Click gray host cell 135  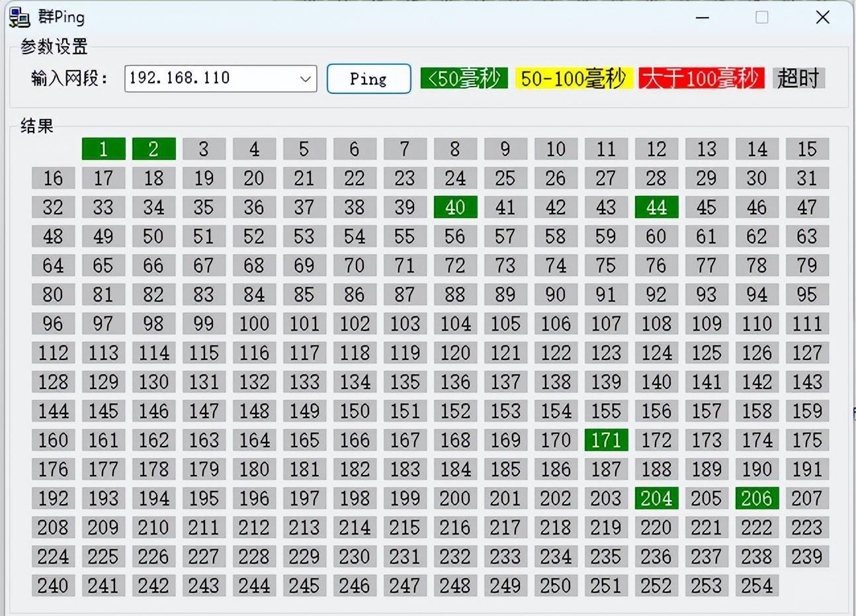point(406,382)
